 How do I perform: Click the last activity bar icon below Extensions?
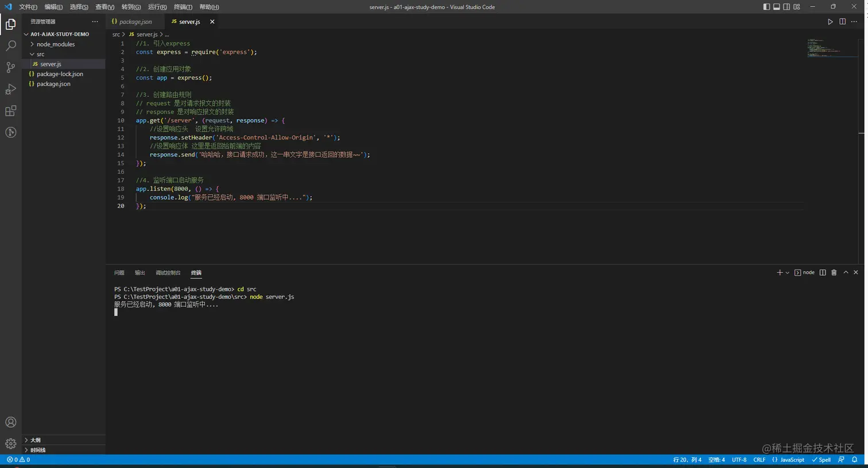coord(10,132)
